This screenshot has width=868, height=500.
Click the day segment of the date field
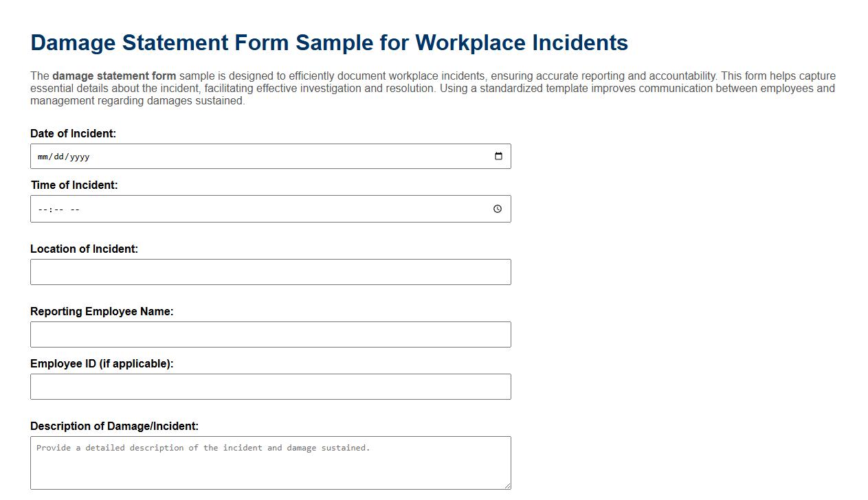click(58, 156)
